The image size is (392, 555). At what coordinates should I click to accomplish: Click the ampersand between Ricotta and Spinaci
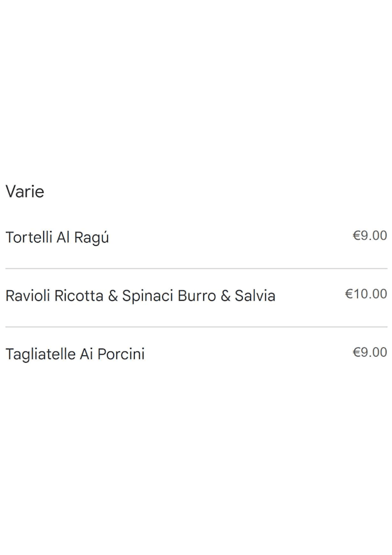(x=113, y=296)
